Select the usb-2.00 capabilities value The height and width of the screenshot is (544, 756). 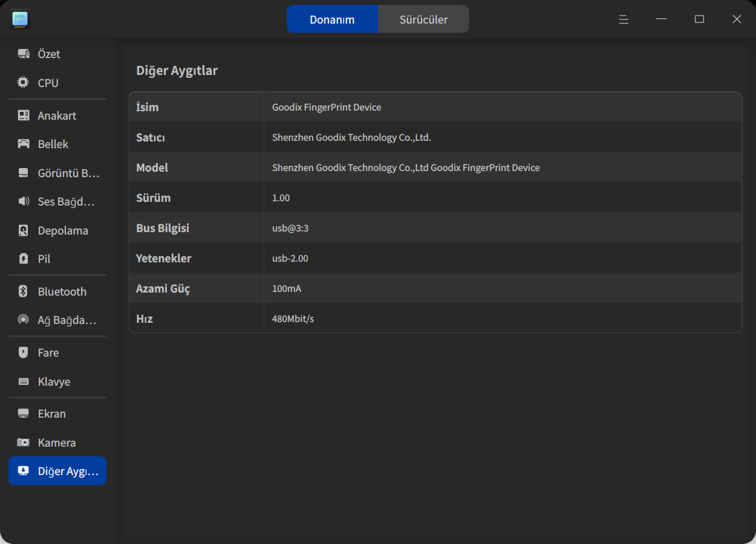290,258
